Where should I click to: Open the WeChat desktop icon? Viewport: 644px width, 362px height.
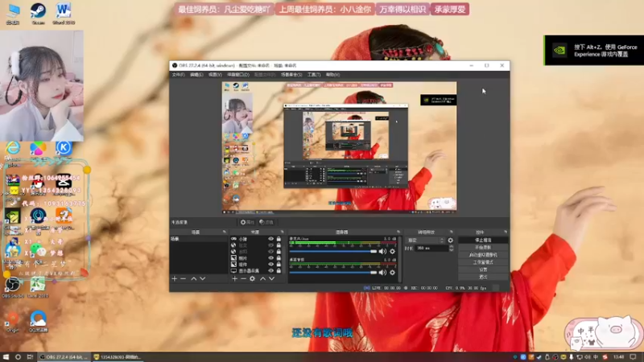click(x=38, y=250)
